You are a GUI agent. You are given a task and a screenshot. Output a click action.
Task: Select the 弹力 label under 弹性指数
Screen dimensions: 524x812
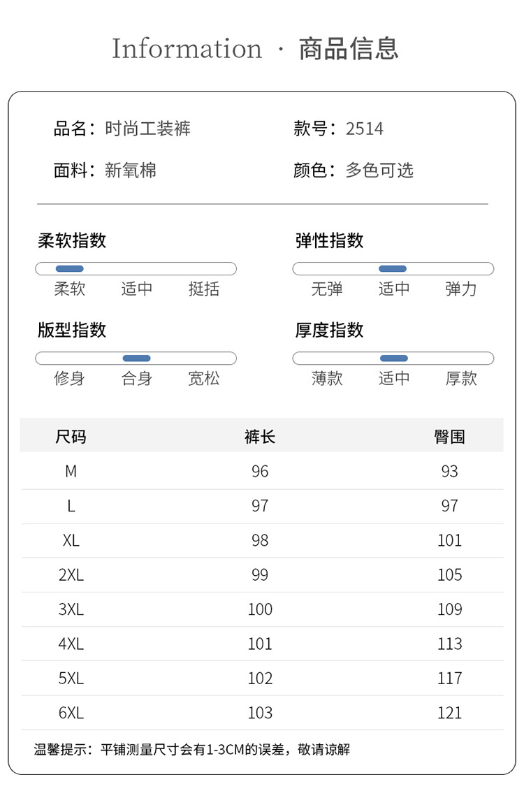click(x=461, y=289)
